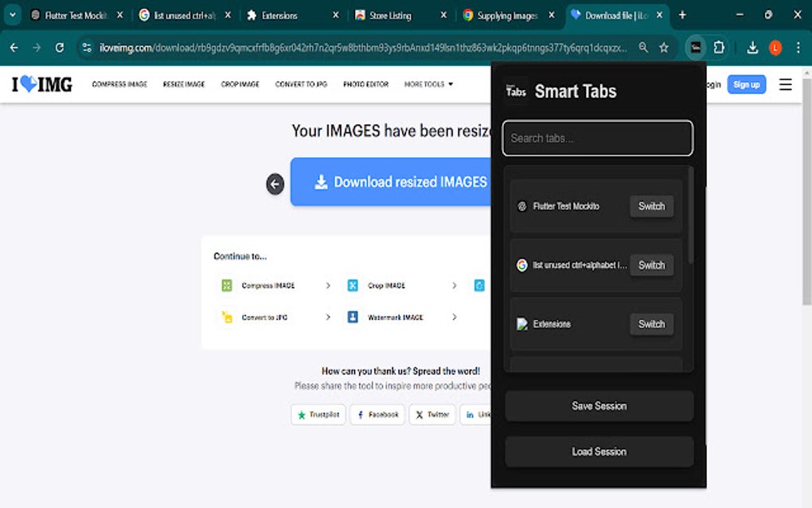The width and height of the screenshot is (812, 508).
Task: Open the More Tools dropdown menu
Action: (x=427, y=84)
